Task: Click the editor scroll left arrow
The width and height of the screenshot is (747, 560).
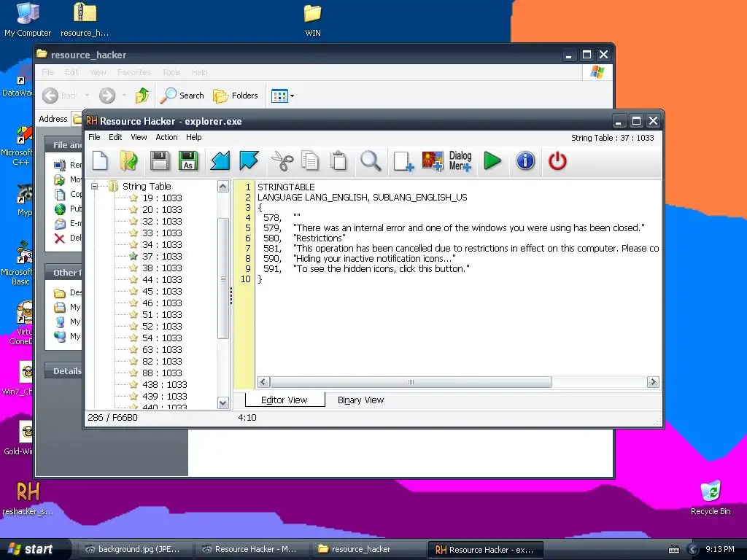Action: pos(263,382)
